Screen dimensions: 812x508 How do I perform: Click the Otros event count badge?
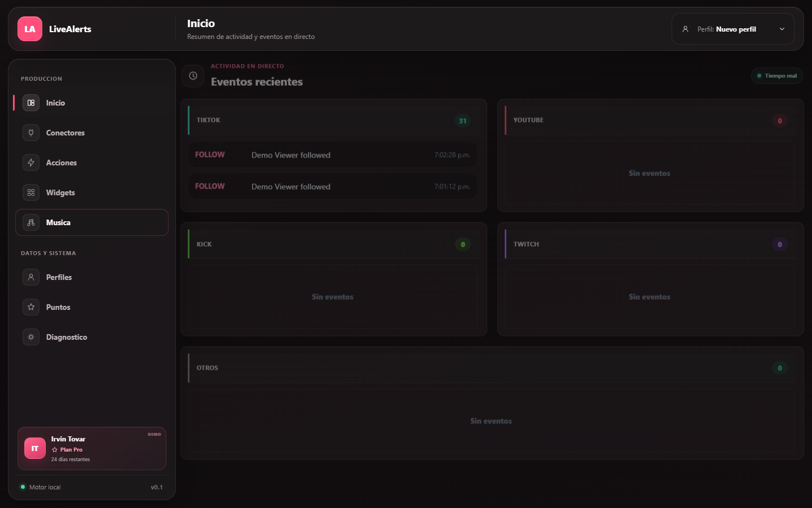tap(780, 368)
